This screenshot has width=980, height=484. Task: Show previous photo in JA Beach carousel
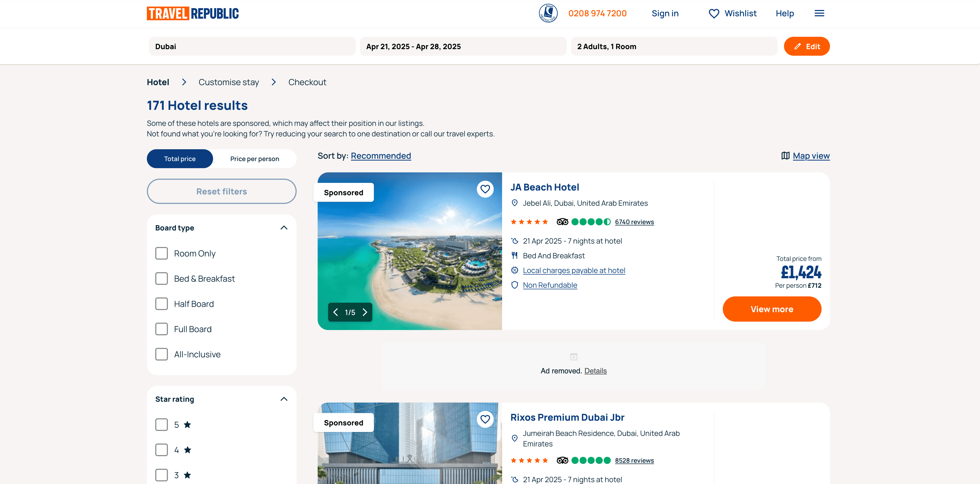[336, 312]
